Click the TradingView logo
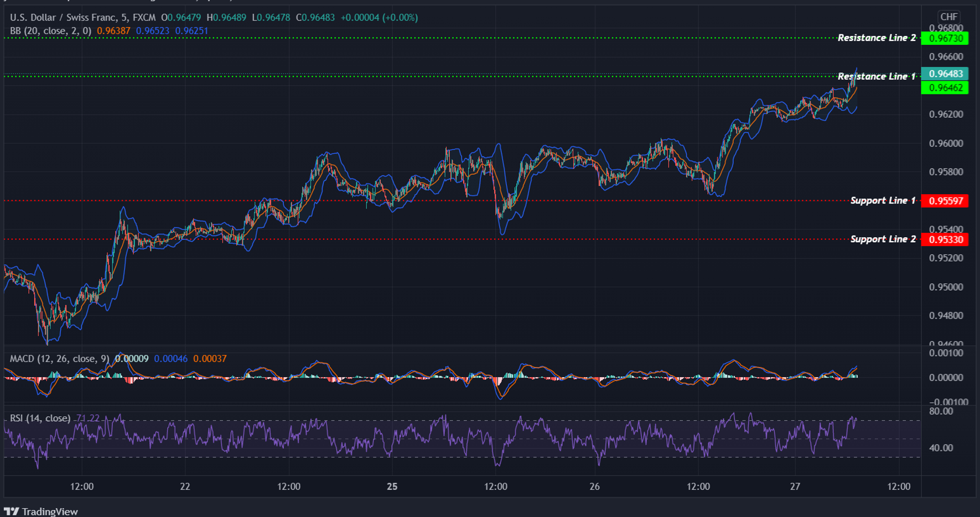980x517 pixels. point(42,510)
